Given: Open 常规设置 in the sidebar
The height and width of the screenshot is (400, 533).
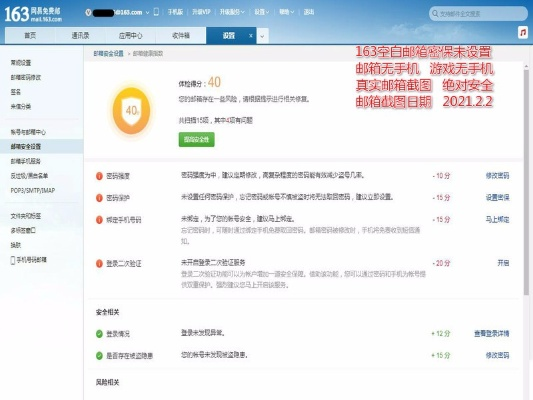Looking at the screenshot, I should [21, 63].
